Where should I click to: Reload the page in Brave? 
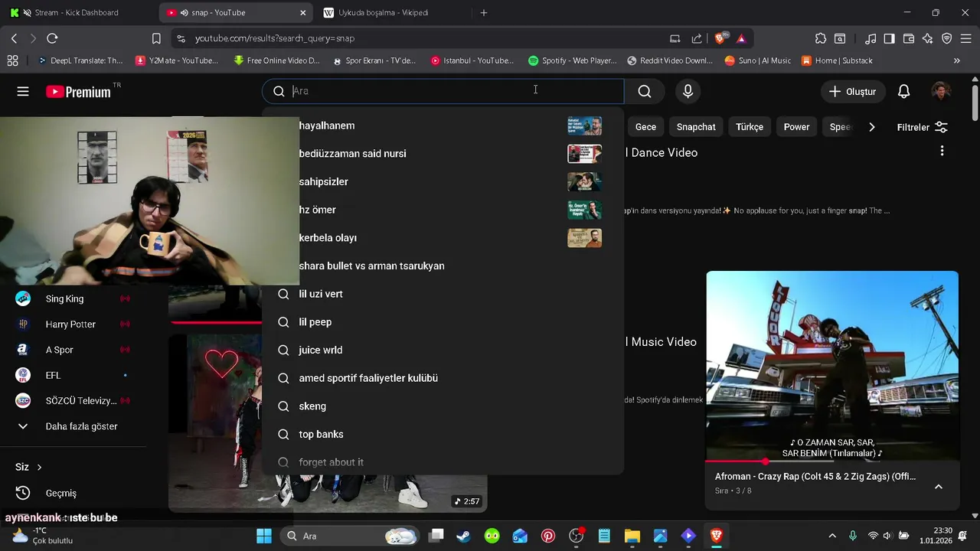tap(52, 37)
